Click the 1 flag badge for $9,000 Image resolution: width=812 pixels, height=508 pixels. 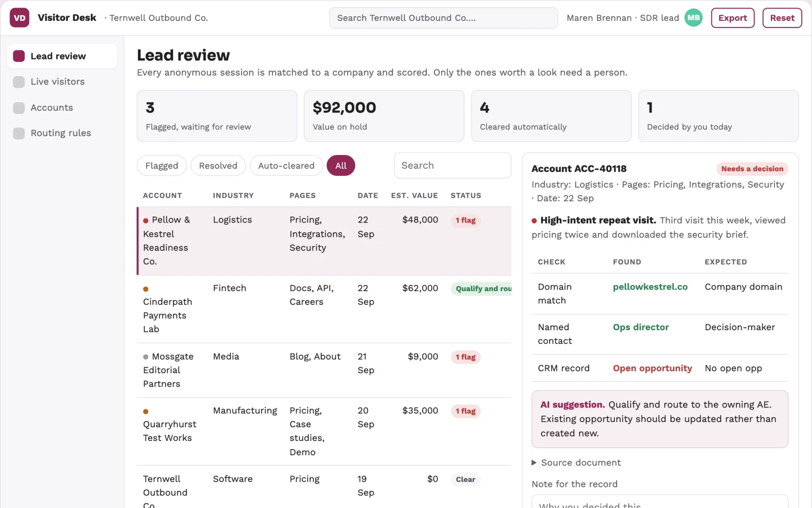(x=465, y=357)
